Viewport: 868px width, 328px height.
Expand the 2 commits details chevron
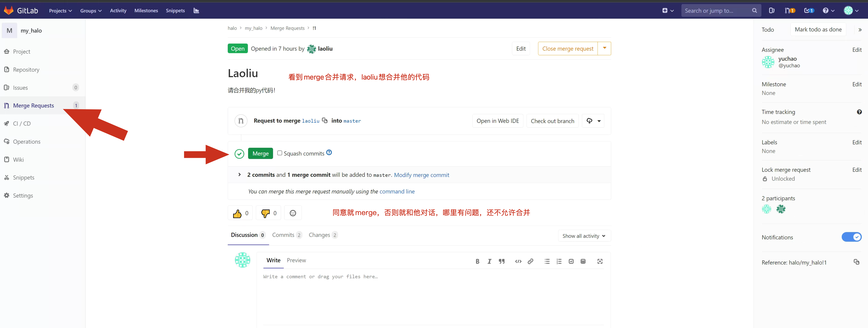click(239, 174)
